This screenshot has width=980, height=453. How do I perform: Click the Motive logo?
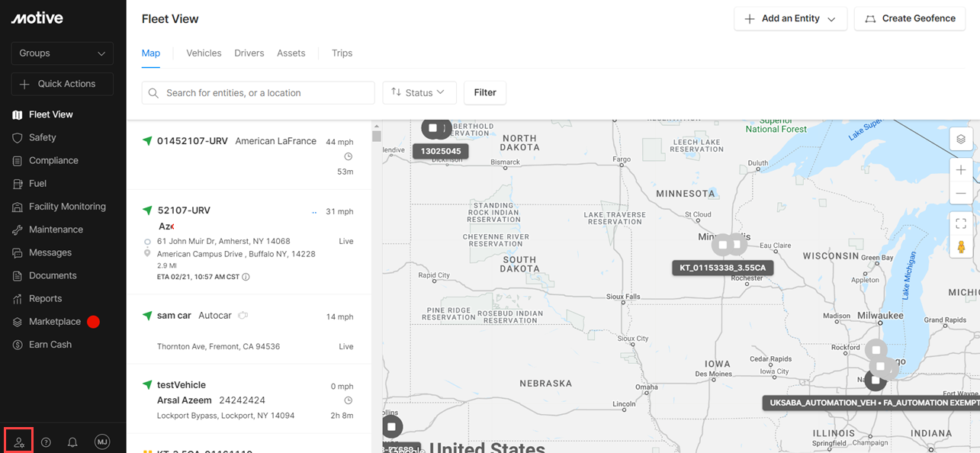click(37, 18)
